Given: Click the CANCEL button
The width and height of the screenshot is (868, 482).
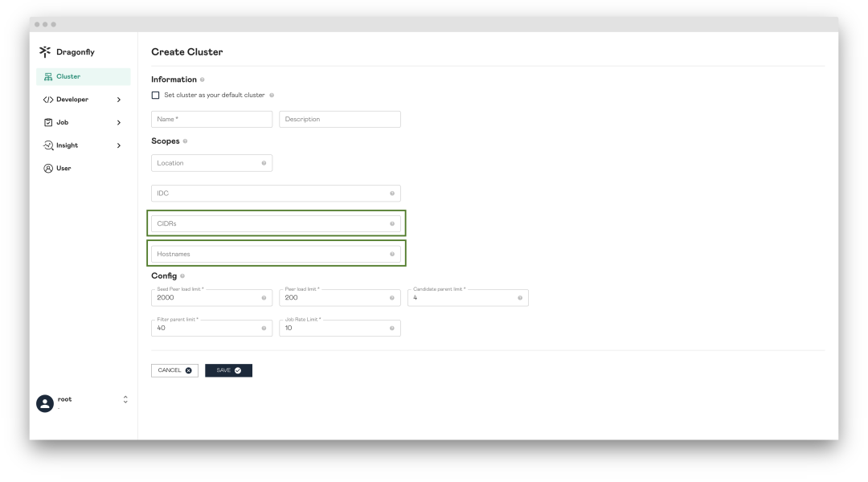Looking at the screenshot, I should (x=175, y=370).
